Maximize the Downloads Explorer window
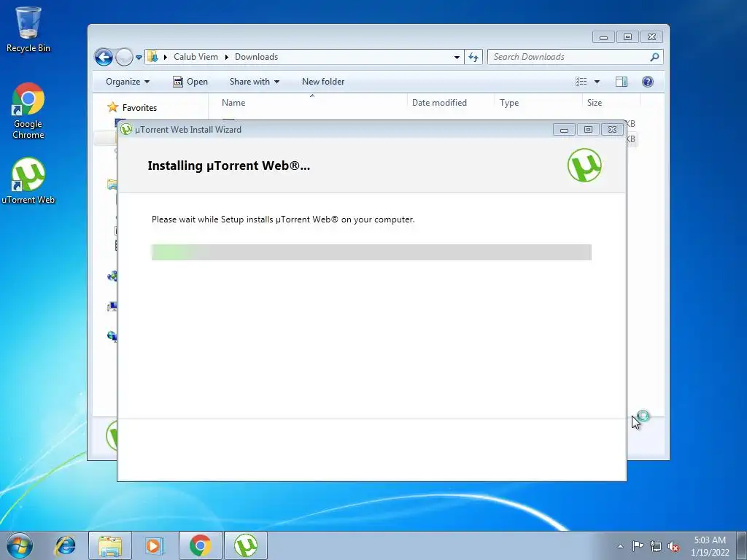 [x=627, y=37]
